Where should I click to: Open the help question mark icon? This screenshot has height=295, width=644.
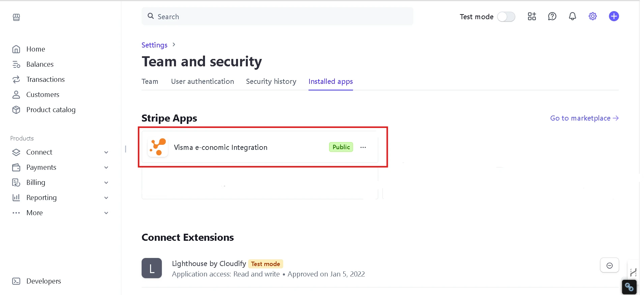(x=552, y=17)
